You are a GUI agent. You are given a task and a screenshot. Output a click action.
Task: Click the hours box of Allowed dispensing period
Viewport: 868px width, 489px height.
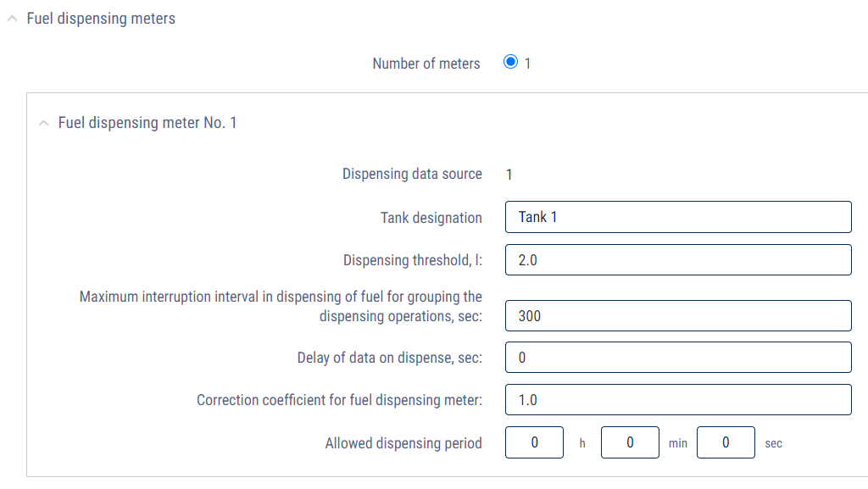(534, 442)
